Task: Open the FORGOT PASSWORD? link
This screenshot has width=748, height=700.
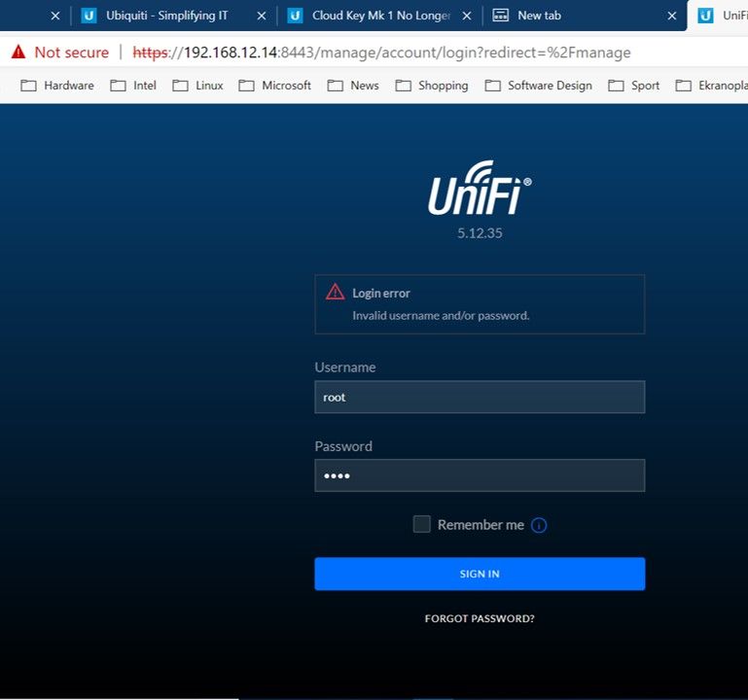Action: (x=480, y=618)
